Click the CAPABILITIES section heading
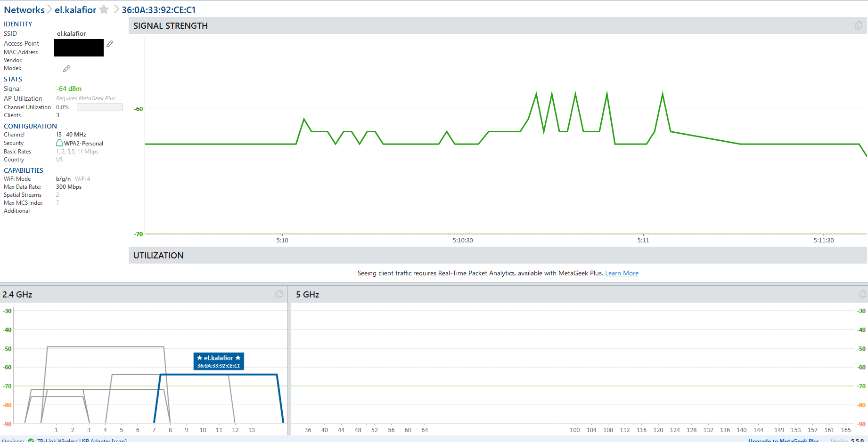This screenshot has height=442, width=868. (24, 170)
